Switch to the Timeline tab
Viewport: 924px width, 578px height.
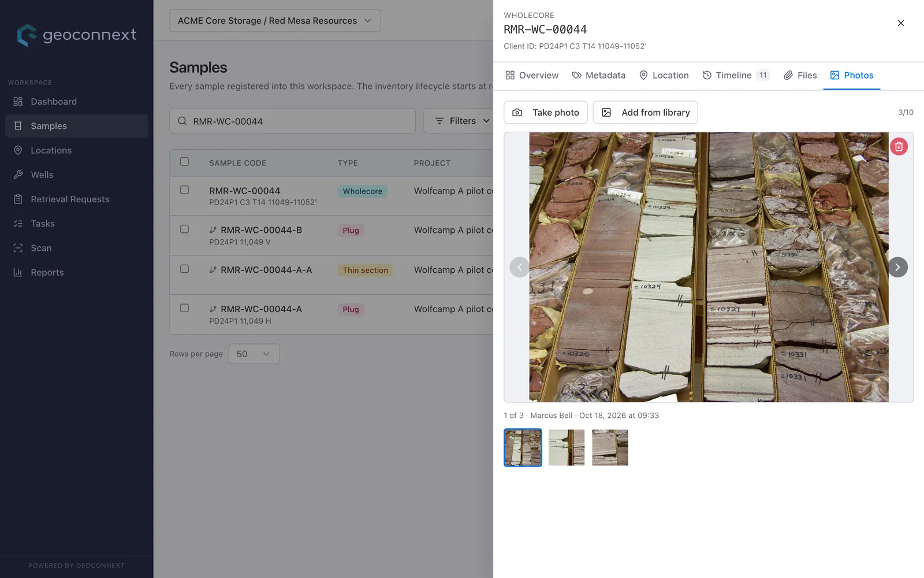pos(736,75)
